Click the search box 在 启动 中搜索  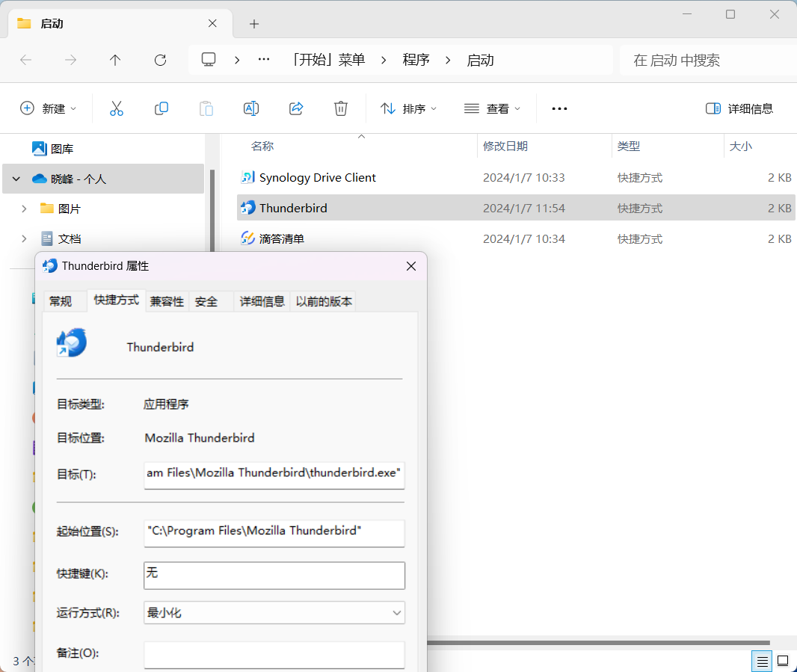point(709,60)
